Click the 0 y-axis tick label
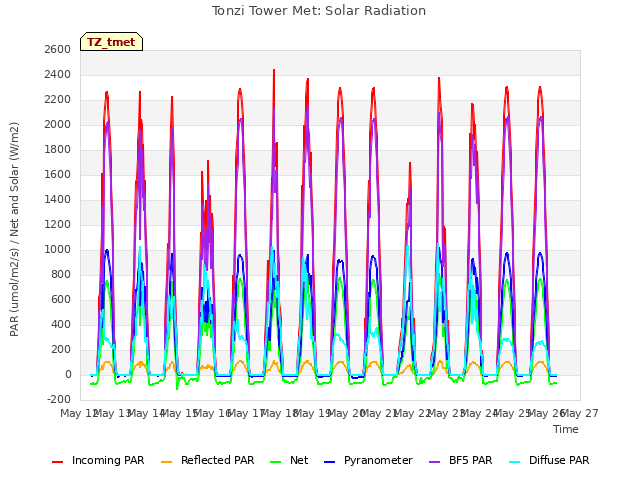 click(68, 374)
